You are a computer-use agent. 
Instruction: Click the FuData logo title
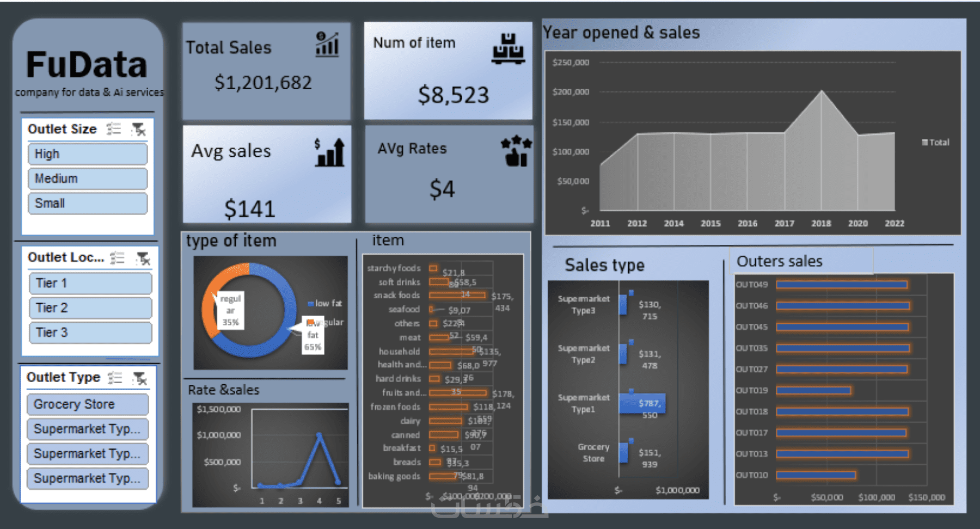pos(87,65)
